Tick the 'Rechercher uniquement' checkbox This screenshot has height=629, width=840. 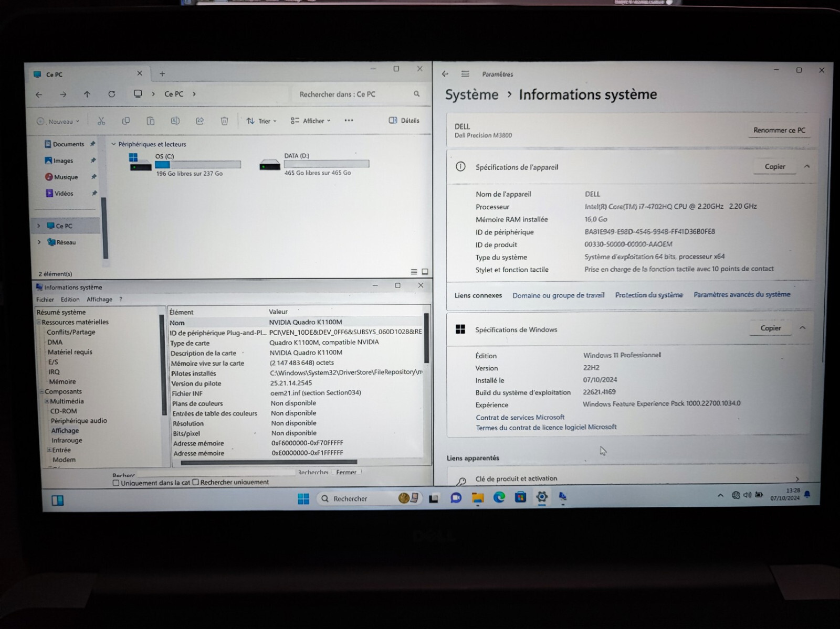coord(196,482)
